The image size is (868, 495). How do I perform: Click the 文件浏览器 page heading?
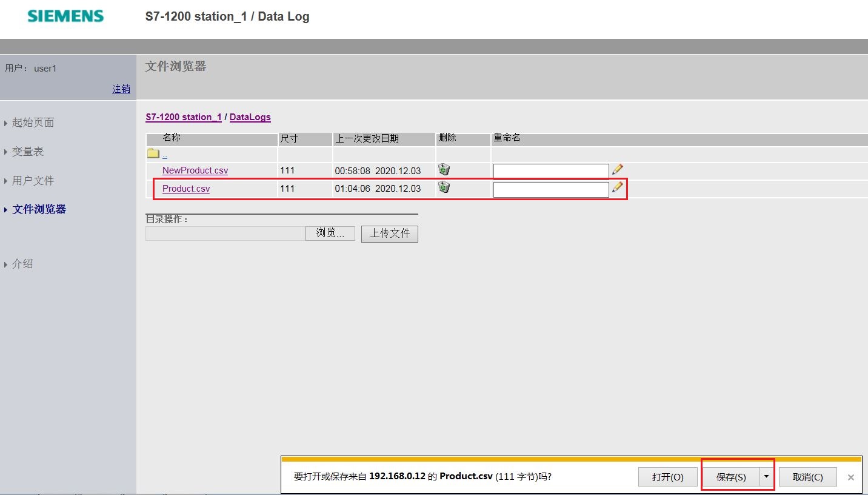pyautogui.click(x=176, y=67)
